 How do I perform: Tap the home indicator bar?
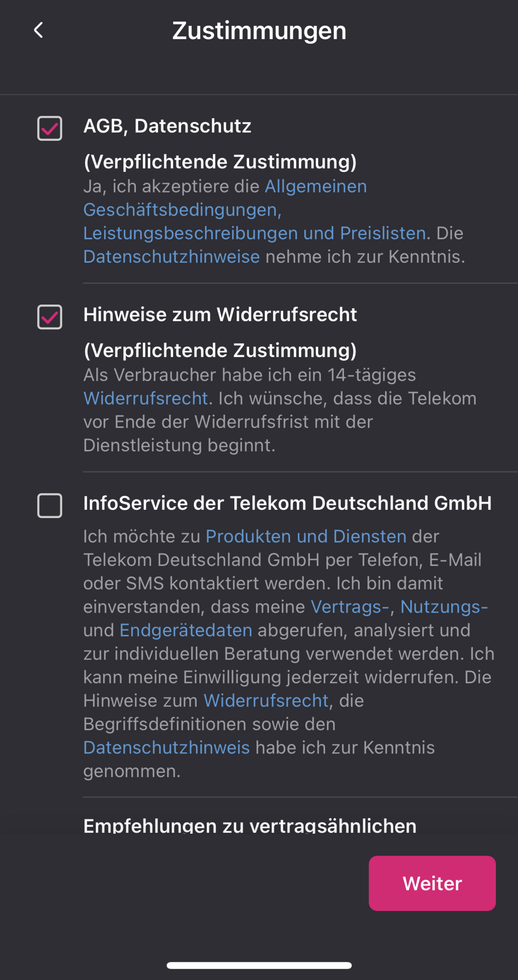[259, 965]
